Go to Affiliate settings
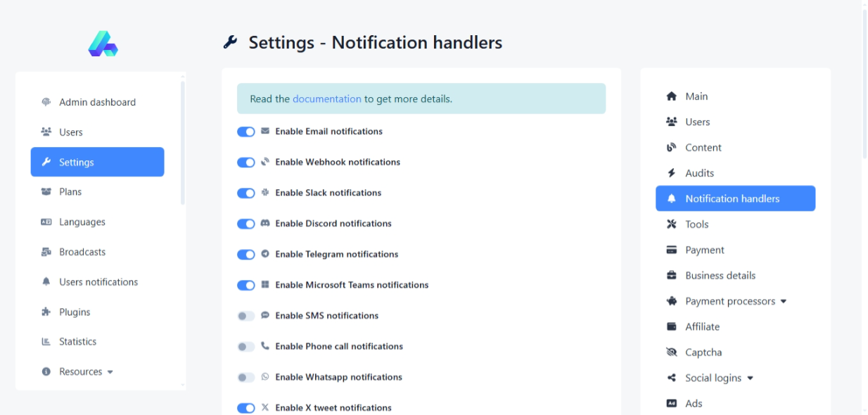 pos(702,326)
